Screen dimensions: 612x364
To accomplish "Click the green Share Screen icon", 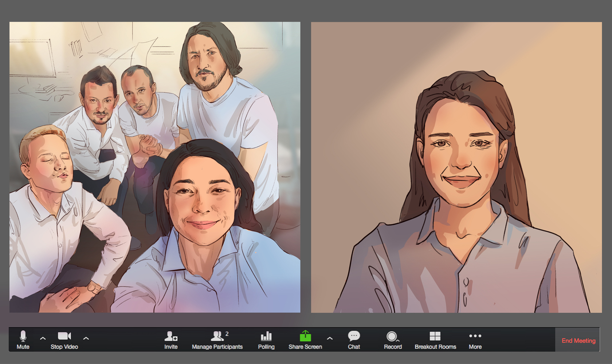I will pyautogui.click(x=305, y=336).
